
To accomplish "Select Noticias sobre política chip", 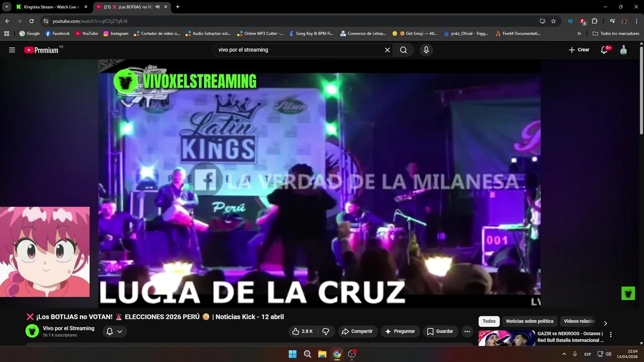I will pos(529,321).
